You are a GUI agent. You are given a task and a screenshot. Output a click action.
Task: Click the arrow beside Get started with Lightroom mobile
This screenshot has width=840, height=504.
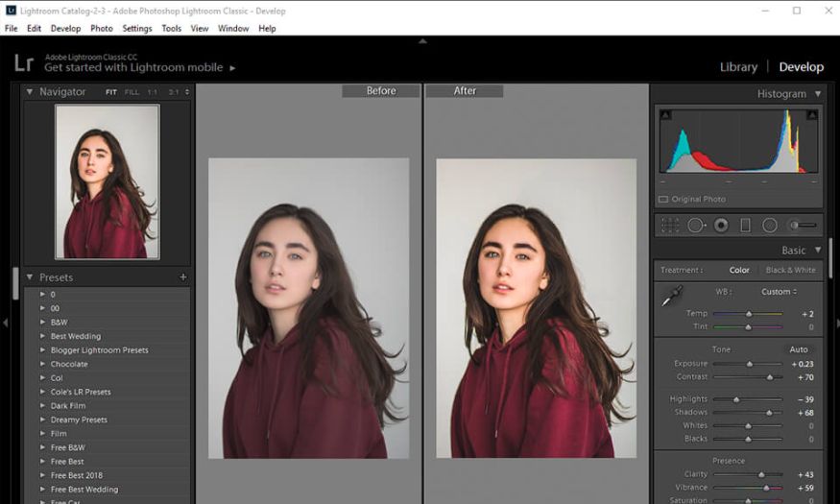[x=232, y=68]
